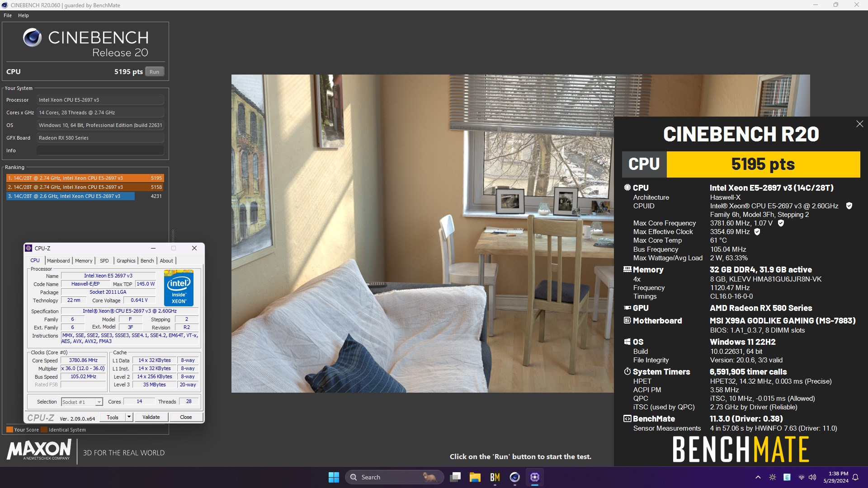Click the brightness tray icon
Image resolution: width=868 pixels, height=488 pixels.
click(773, 477)
